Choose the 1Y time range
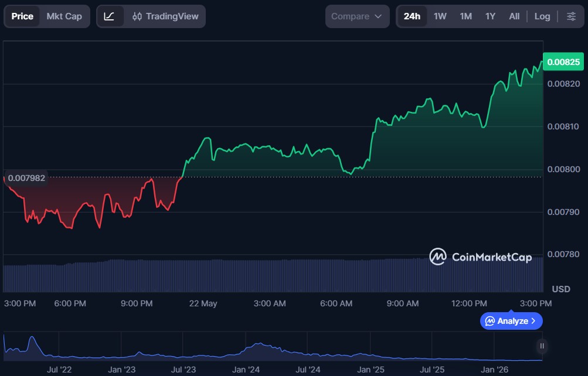This screenshot has height=376, width=588. click(x=490, y=16)
